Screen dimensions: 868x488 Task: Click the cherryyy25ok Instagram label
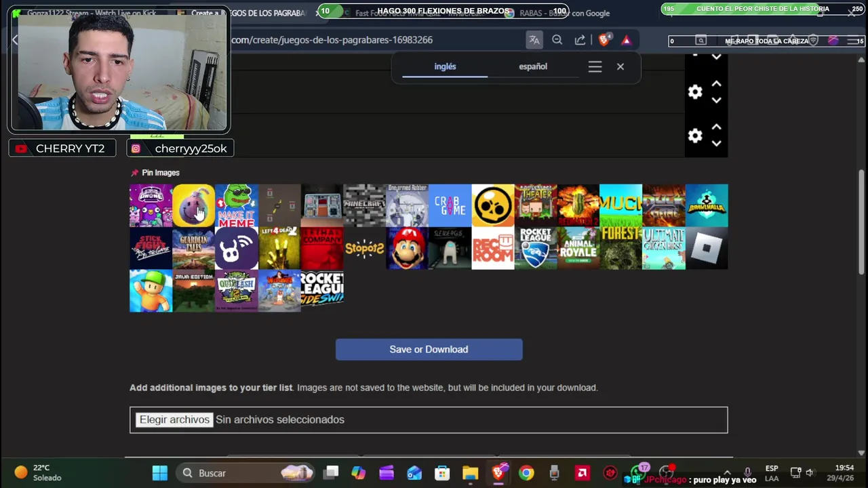tap(180, 148)
